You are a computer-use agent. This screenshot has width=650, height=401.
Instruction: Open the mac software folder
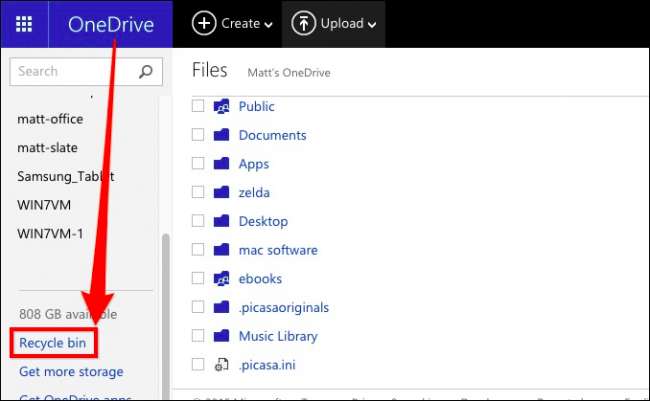(x=278, y=250)
